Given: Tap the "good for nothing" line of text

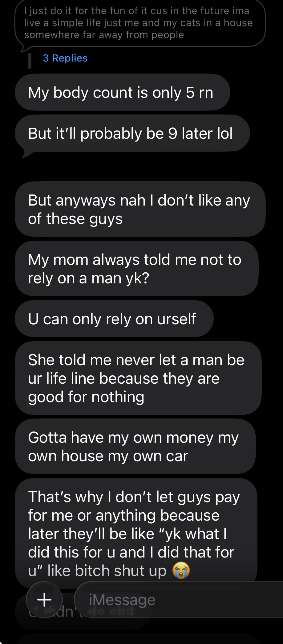Looking at the screenshot, I should pos(86,397).
